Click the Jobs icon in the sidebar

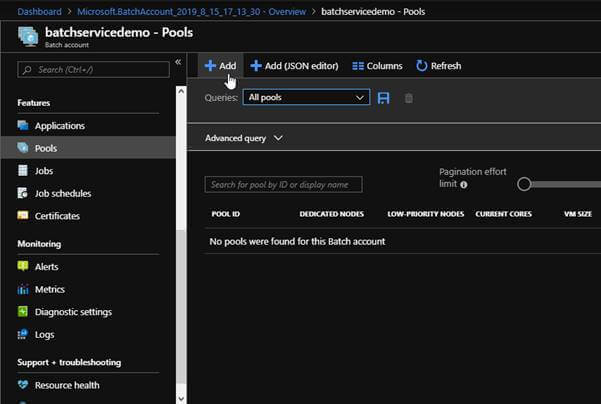[x=23, y=170]
